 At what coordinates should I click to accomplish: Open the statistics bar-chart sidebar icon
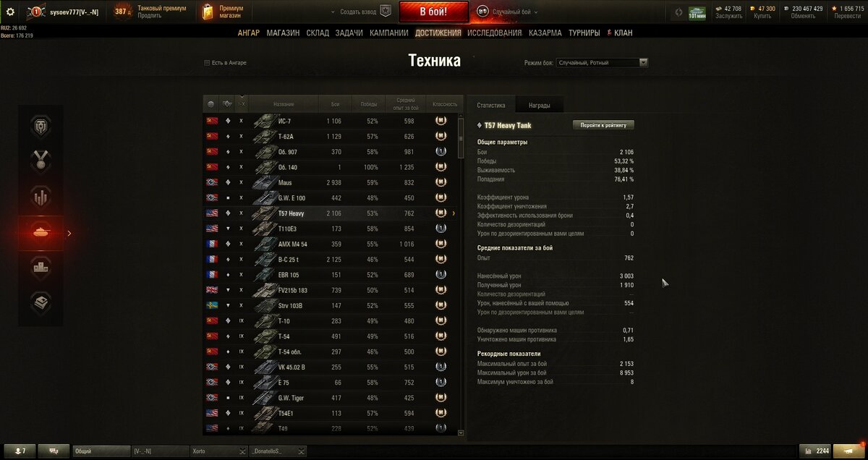(x=41, y=196)
